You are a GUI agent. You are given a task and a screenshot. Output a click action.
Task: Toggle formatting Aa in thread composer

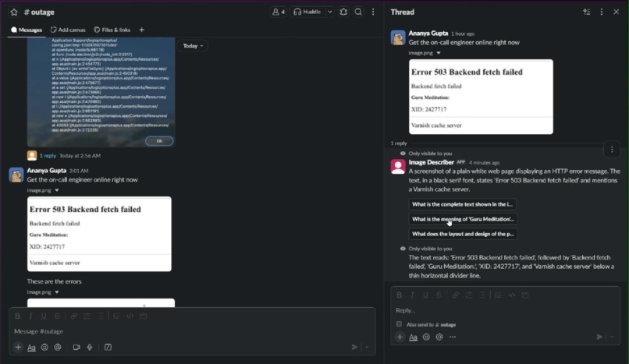(x=413, y=337)
